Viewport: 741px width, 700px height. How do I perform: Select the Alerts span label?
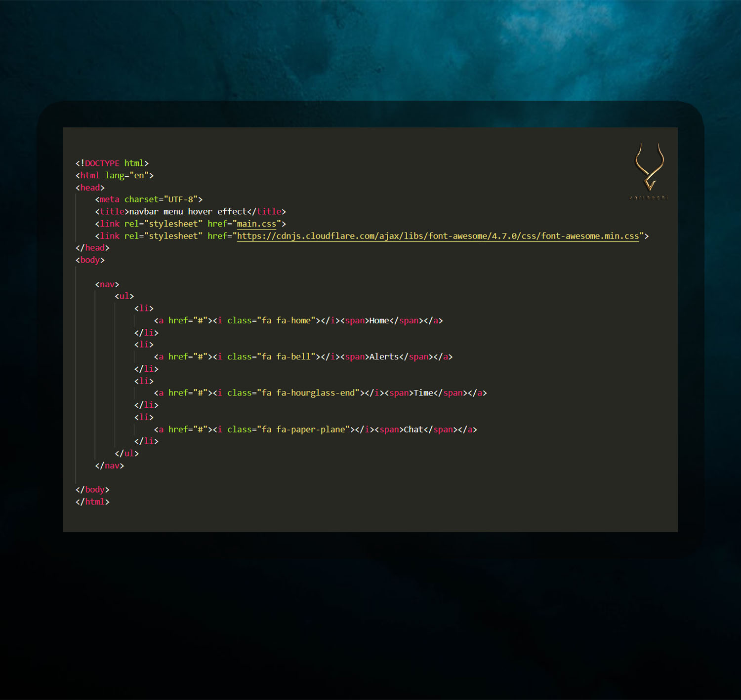pyautogui.click(x=384, y=356)
